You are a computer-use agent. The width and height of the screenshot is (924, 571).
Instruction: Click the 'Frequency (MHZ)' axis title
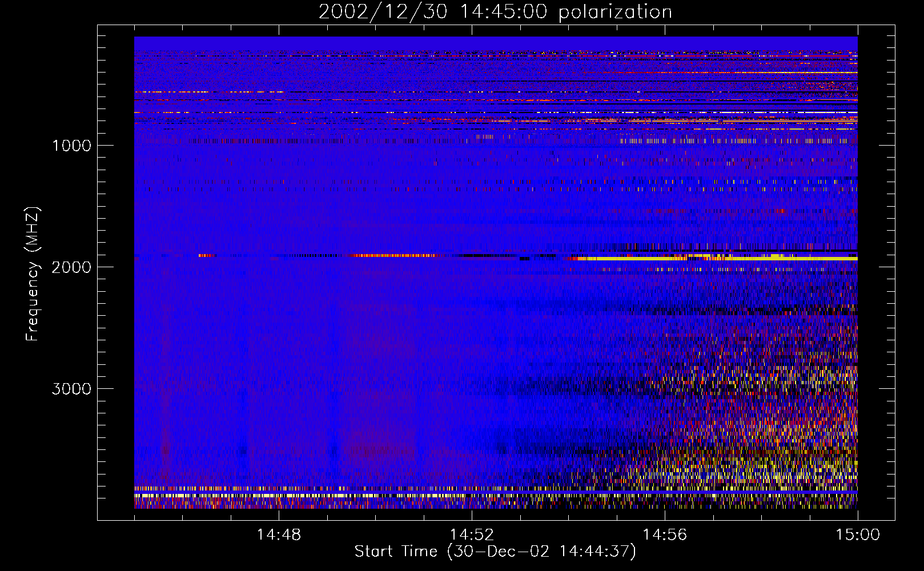32,274
